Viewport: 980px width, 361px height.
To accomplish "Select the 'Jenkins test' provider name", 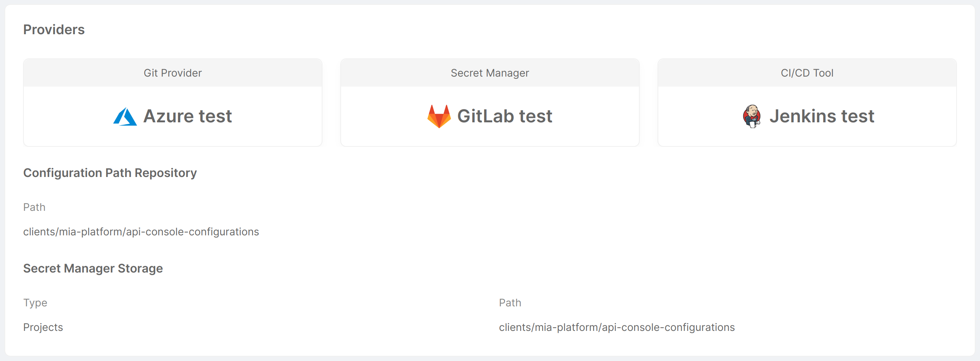I will (x=822, y=116).
